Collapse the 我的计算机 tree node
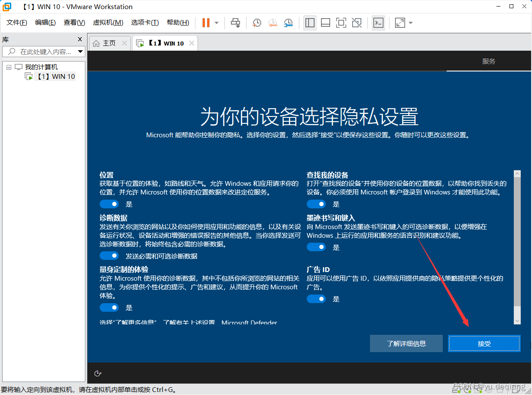 tap(9, 67)
